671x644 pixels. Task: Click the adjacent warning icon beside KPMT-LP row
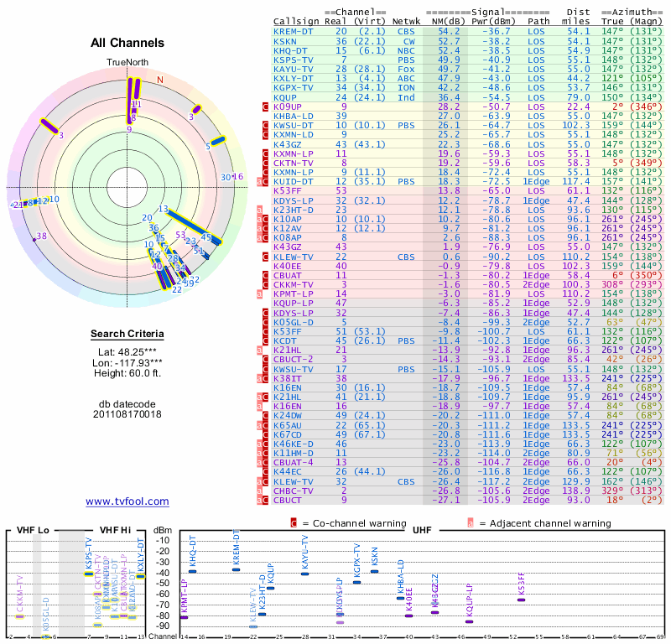point(259,294)
